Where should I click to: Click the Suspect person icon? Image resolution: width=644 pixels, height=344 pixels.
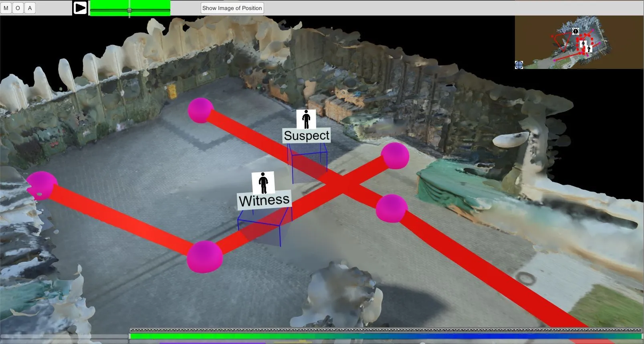pos(306,119)
